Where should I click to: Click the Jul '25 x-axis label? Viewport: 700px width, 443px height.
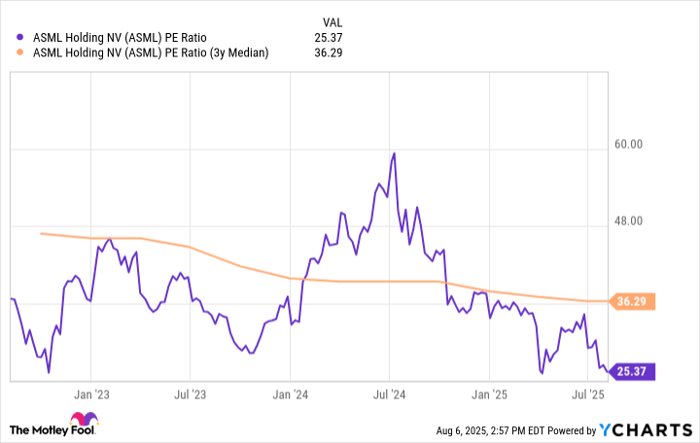point(588,395)
